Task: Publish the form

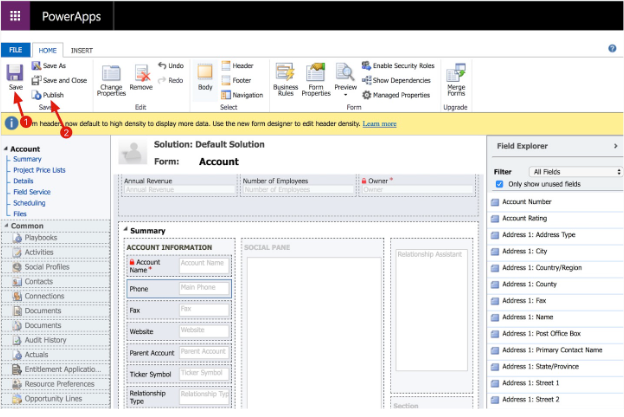Action: [x=48, y=95]
